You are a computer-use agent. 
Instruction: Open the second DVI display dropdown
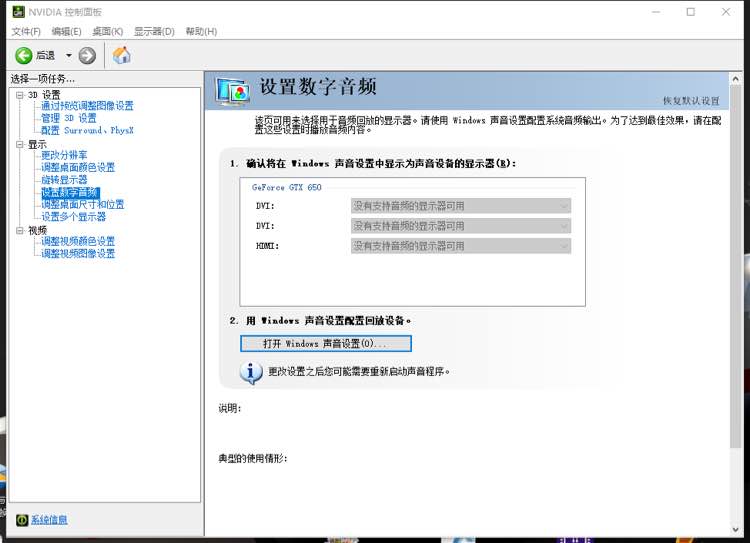[461, 226]
